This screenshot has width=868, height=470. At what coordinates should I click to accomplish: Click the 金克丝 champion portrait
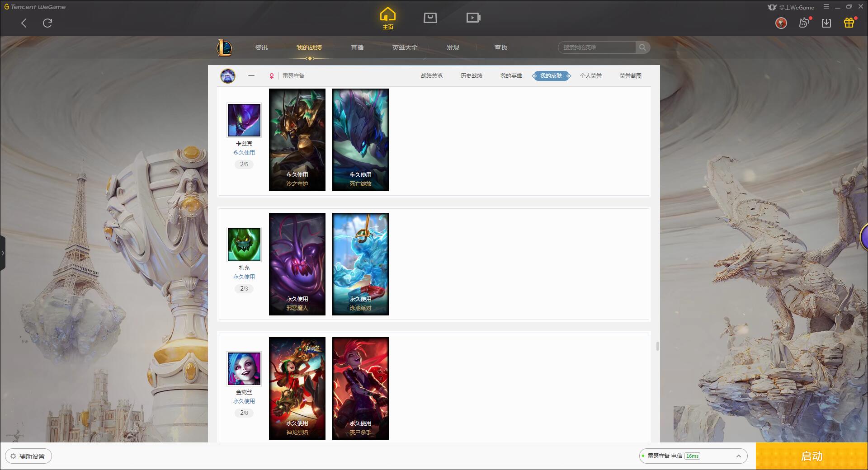(244, 369)
